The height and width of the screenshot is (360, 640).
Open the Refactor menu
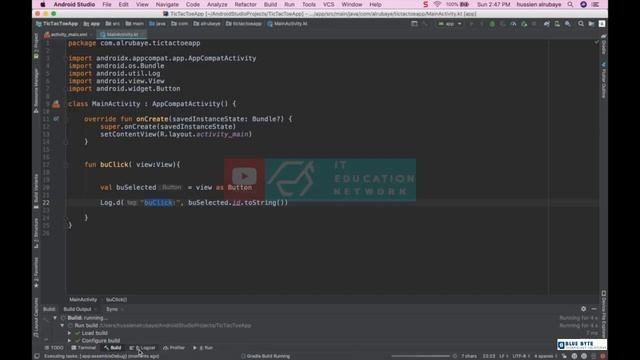click(245, 4)
